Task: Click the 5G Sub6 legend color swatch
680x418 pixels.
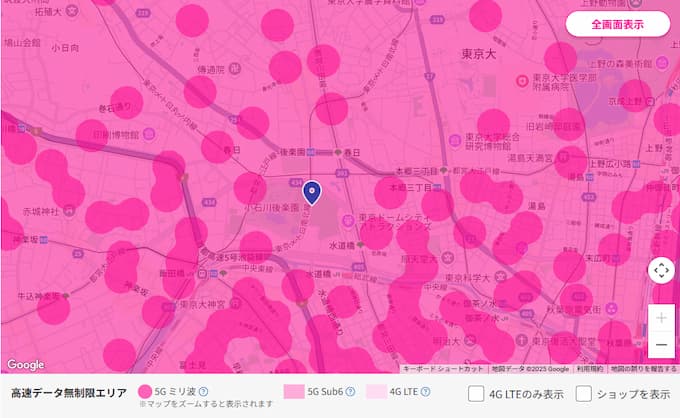Action: tap(294, 392)
